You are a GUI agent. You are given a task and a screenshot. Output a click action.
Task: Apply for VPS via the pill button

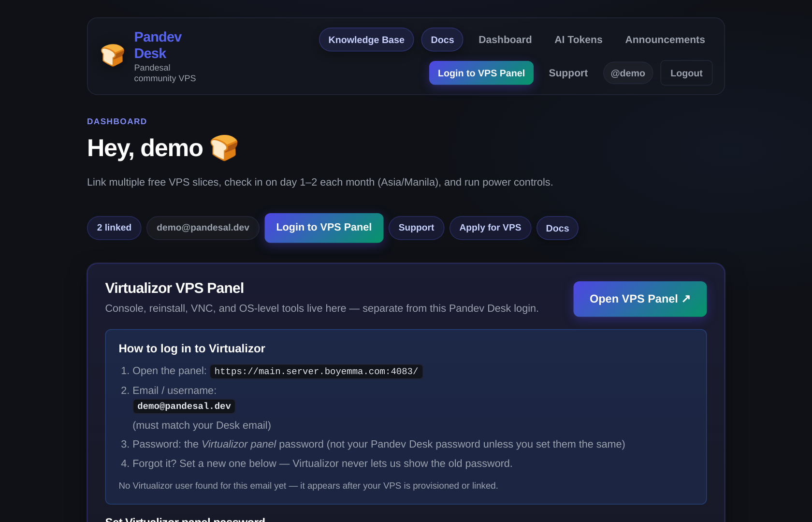tap(490, 228)
